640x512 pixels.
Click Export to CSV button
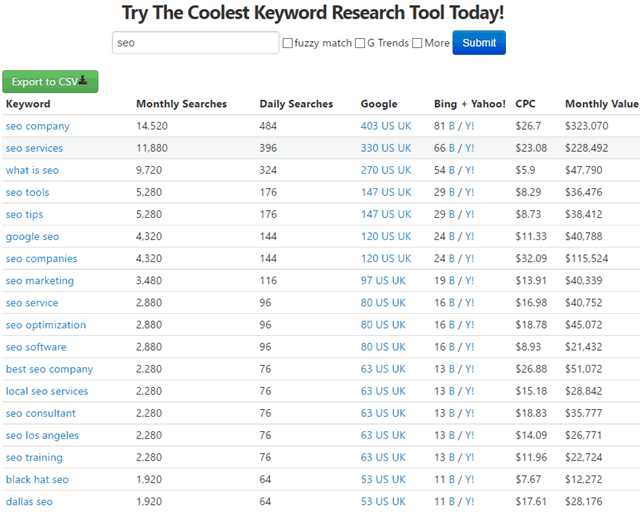[x=50, y=81]
